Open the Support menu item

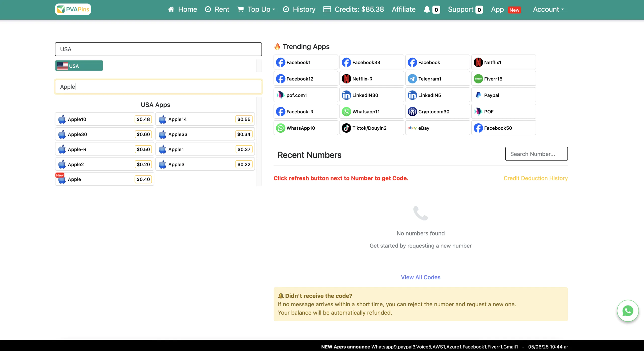pyautogui.click(x=465, y=9)
